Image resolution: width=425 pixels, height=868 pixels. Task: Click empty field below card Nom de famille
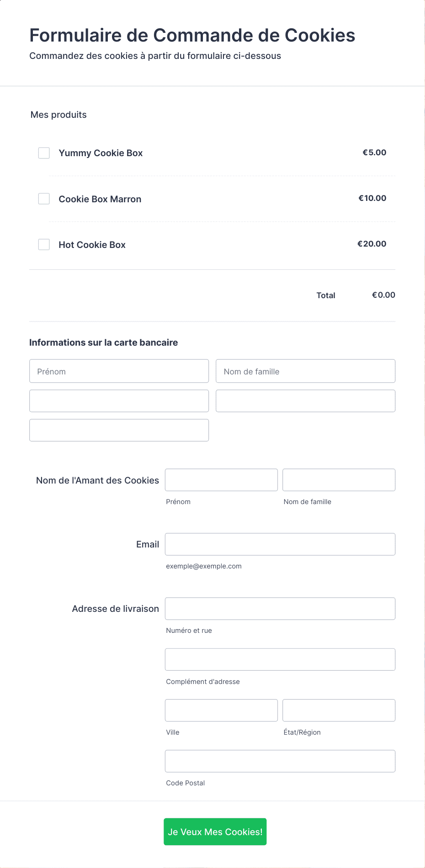[306, 401]
